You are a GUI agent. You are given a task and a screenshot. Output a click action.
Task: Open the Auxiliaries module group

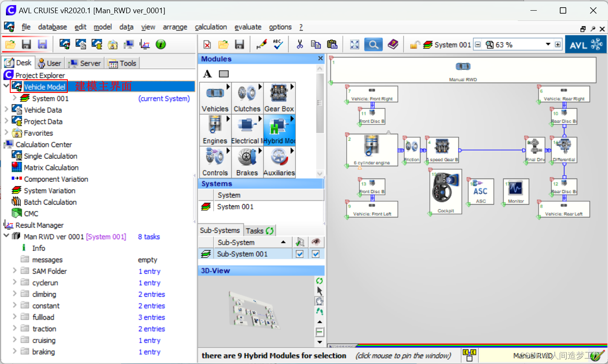[x=279, y=162]
